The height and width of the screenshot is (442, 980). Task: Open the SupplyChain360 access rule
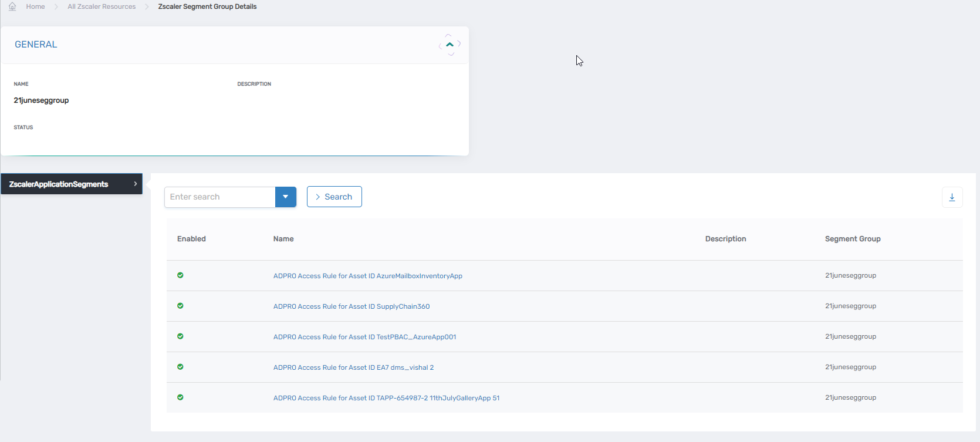[x=351, y=306]
